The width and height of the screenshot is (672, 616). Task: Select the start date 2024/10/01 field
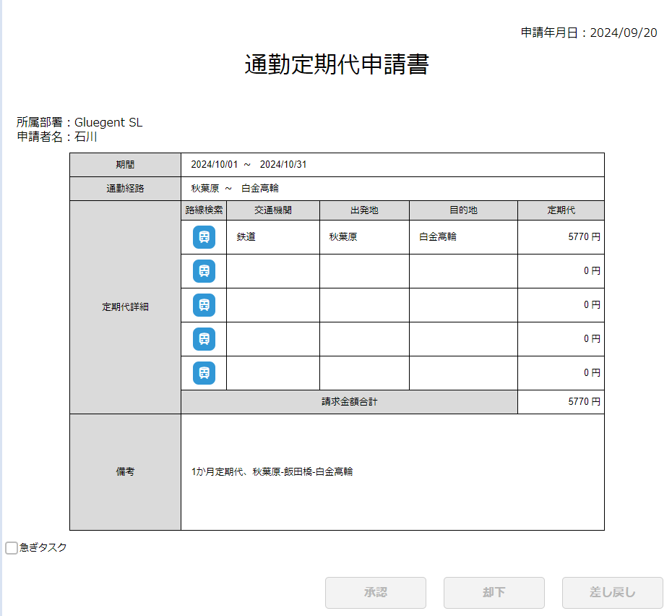tap(214, 165)
